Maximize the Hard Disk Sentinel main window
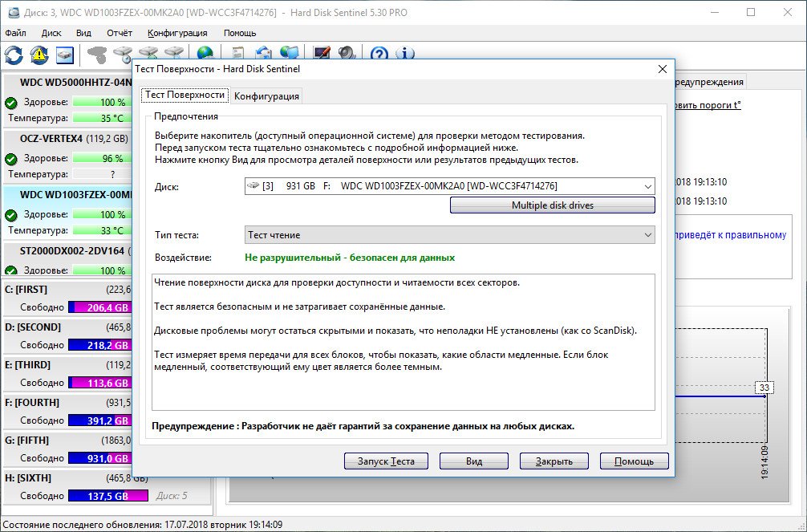Screen dimensions: 807x532 pos(751,12)
